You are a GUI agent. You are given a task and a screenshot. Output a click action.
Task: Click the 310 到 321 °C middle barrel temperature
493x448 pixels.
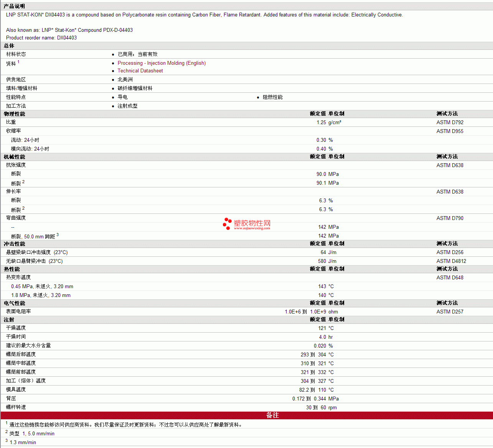(x=317, y=364)
